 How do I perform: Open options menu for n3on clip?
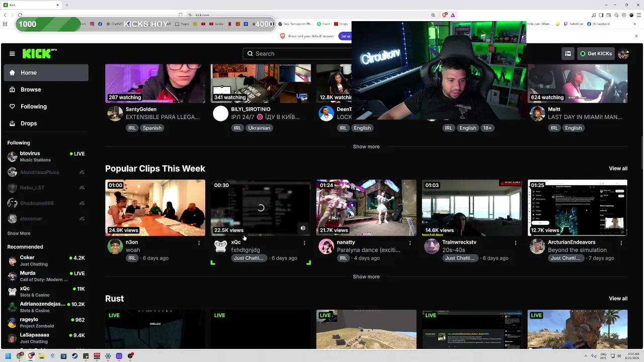click(199, 243)
